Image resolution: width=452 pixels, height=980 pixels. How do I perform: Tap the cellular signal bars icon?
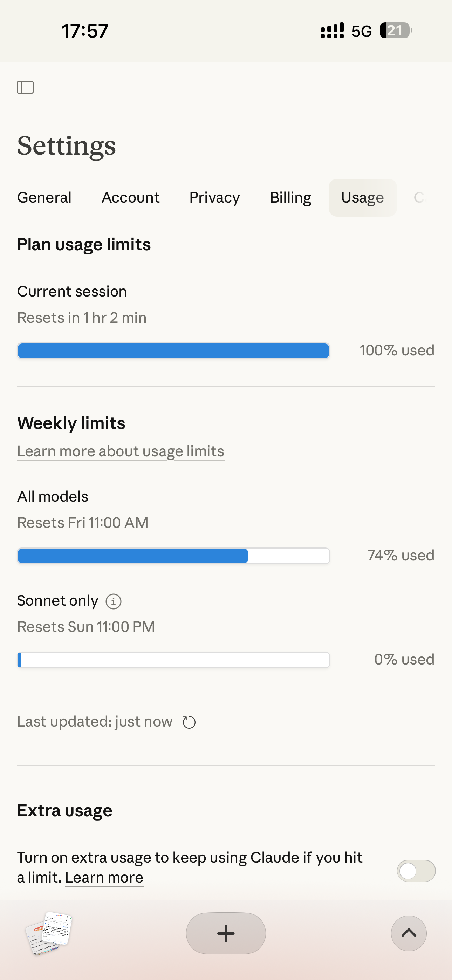332,30
